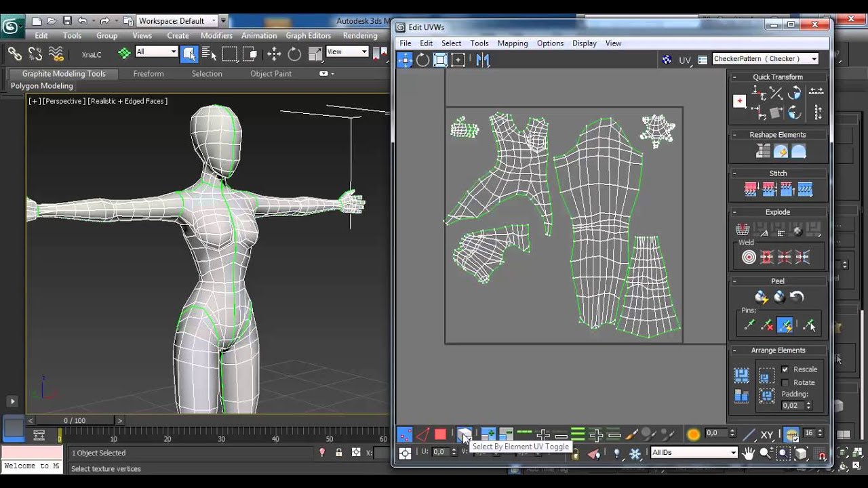Enable the Rescale checkbox
The width and height of the screenshot is (868, 488).
coord(785,369)
